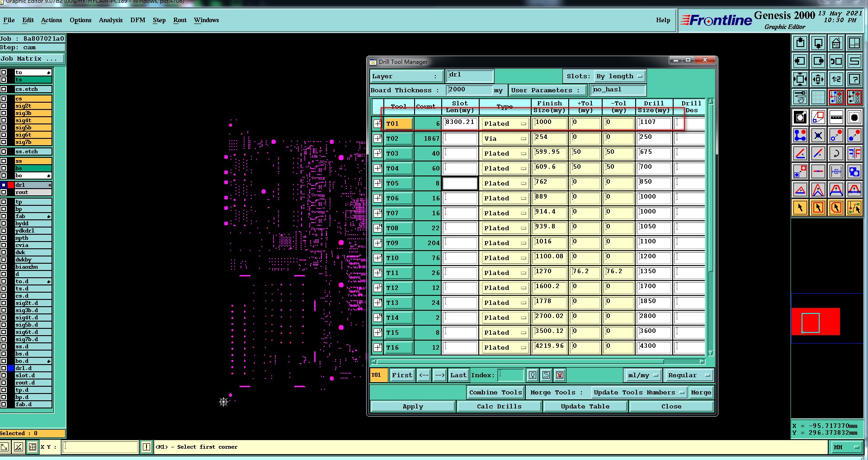Select the plain black arrow select tool
Image resolution: width=868 pixels, height=460 pixels.
800,208
